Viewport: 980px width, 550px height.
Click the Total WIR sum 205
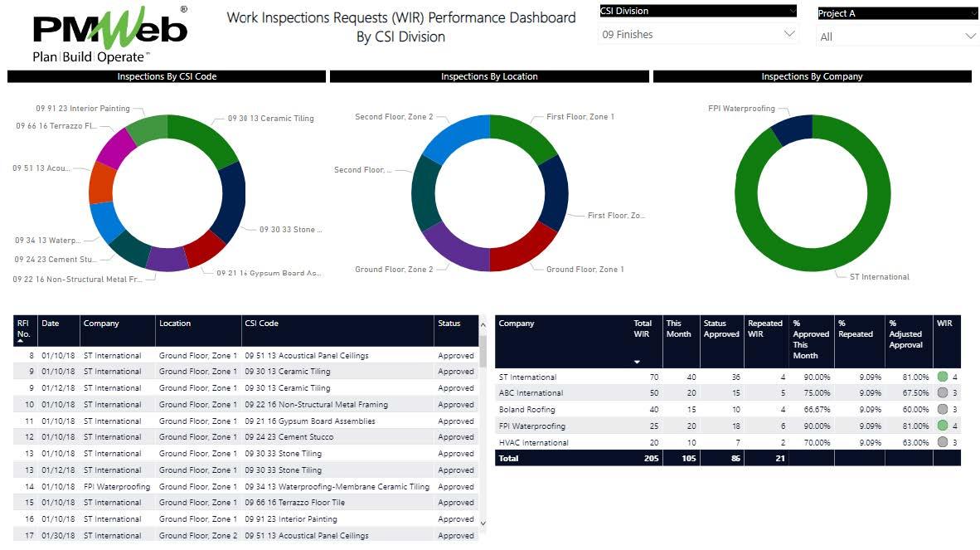point(651,458)
